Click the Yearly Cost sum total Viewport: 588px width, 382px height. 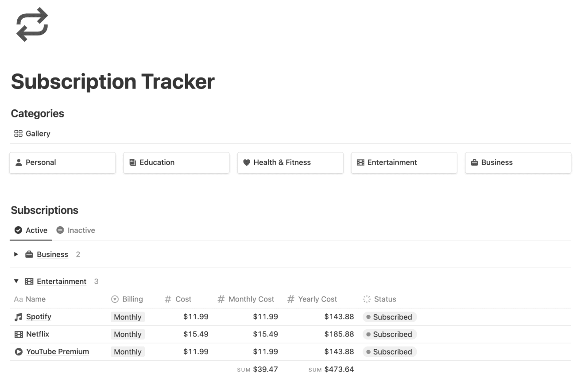pos(339,369)
